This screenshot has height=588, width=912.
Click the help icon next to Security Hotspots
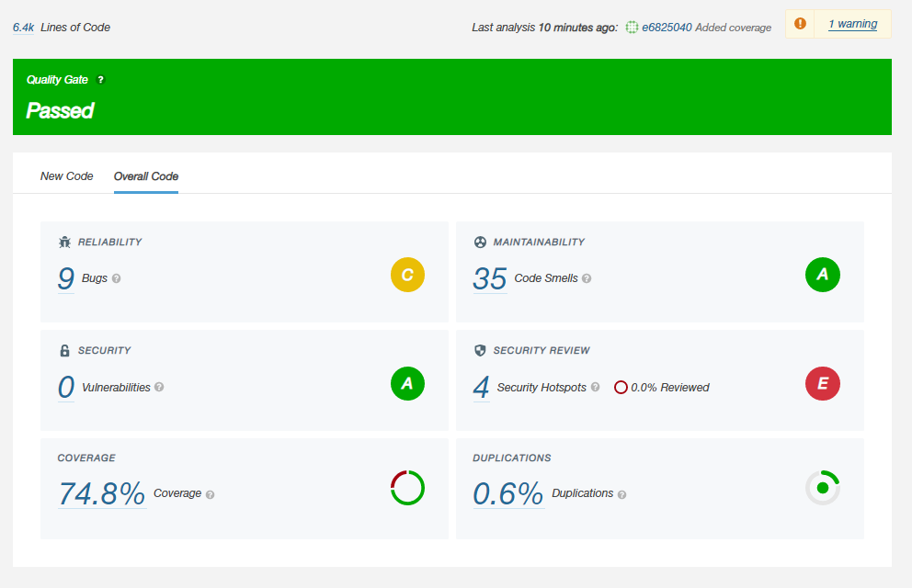click(x=595, y=387)
